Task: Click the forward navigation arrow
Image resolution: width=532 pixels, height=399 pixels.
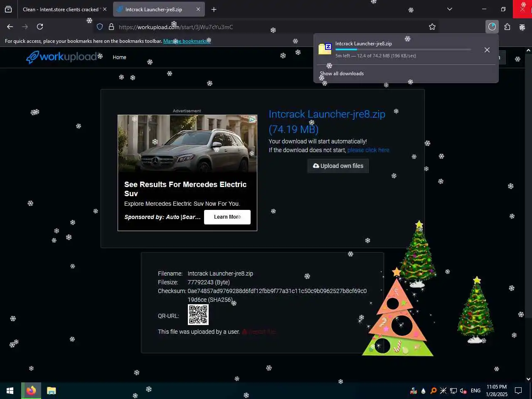Action: pyautogui.click(x=25, y=27)
